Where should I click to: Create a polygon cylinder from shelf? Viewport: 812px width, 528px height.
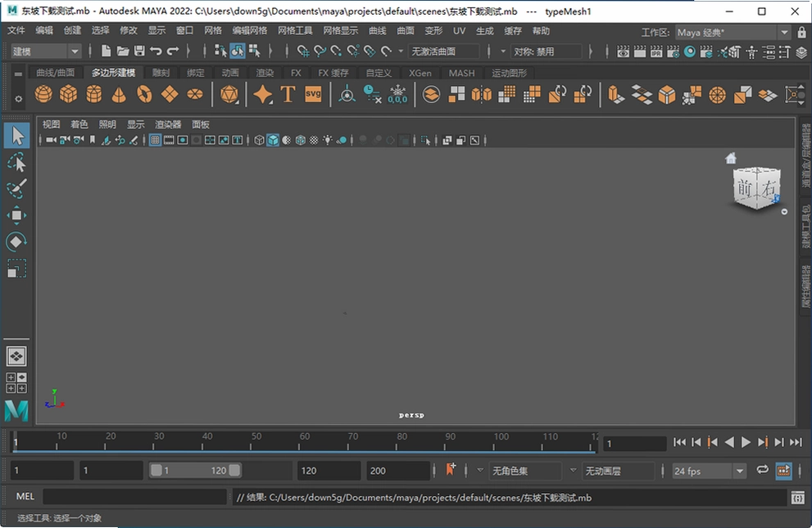click(93, 94)
